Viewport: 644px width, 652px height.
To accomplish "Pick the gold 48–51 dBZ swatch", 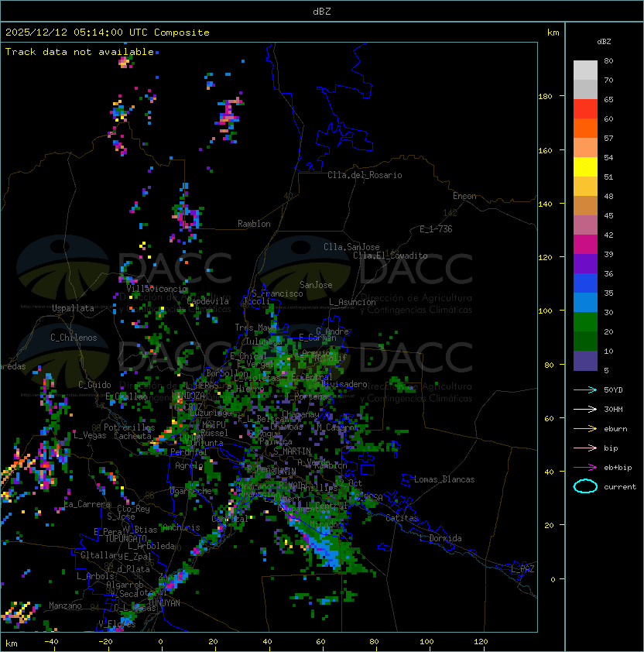I will (x=585, y=187).
